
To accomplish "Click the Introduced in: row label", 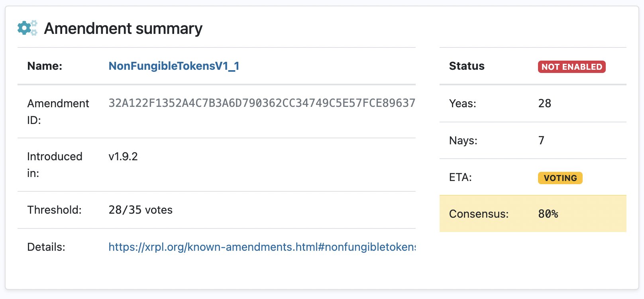I will 55,165.
